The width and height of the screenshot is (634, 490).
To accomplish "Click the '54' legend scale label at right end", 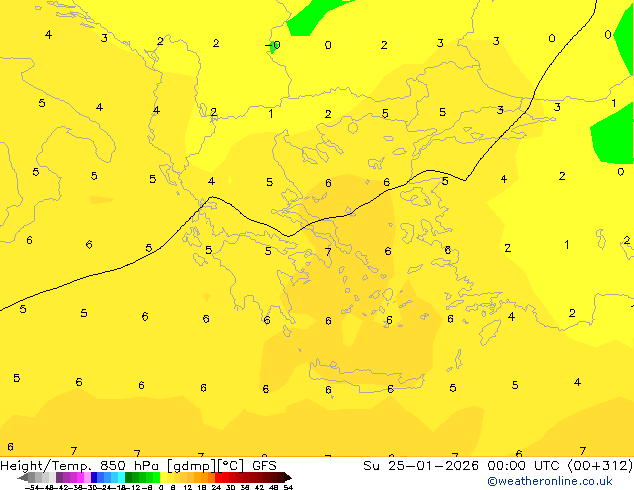I will coord(288,487).
